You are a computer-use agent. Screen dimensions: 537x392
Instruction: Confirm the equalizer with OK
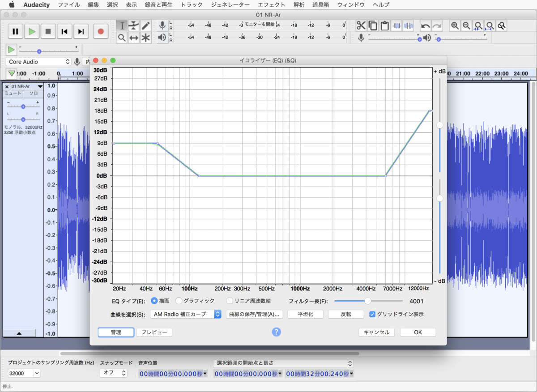click(418, 332)
